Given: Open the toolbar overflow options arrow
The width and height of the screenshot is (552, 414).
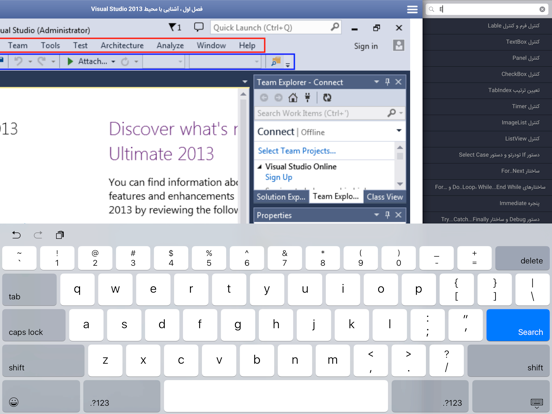Looking at the screenshot, I should coord(288,64).
